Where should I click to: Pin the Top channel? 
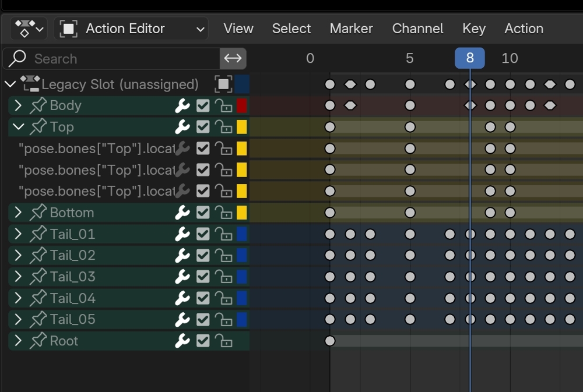tap(38, 127)
